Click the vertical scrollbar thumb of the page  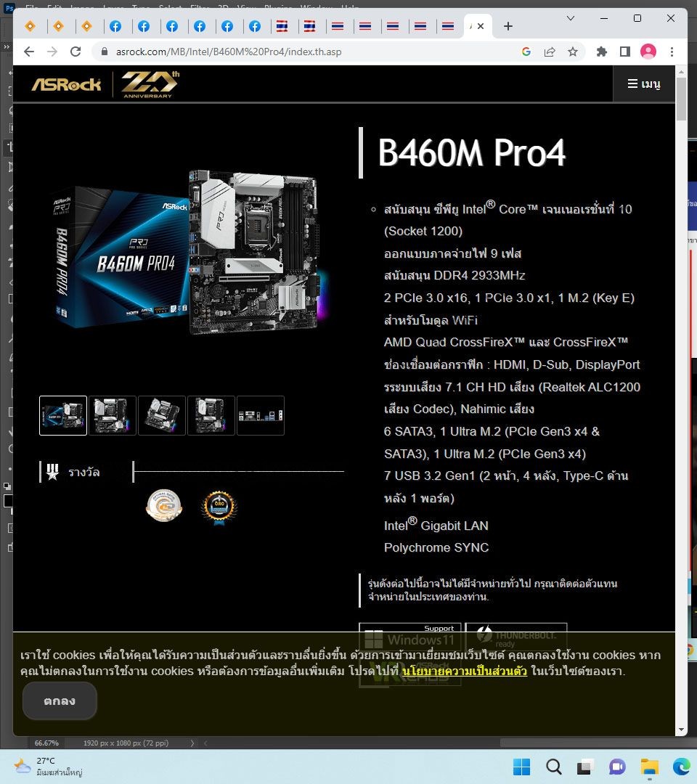click(x=682, y=99)
